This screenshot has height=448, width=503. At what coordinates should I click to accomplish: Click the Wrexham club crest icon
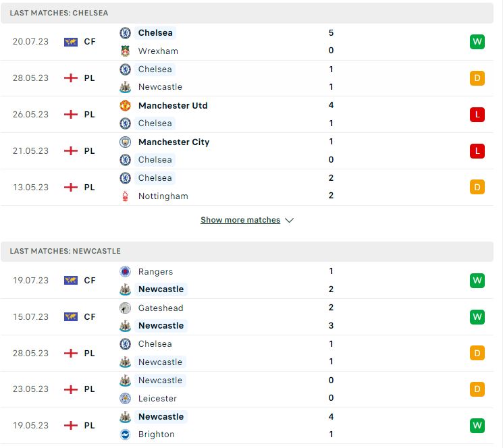point(125,51)
